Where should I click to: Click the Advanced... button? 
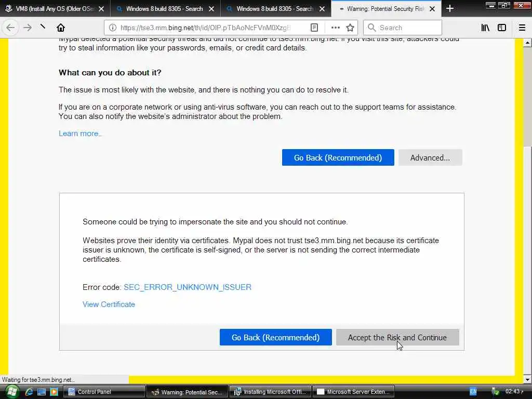pyautogui.click(x=430, y=157)
